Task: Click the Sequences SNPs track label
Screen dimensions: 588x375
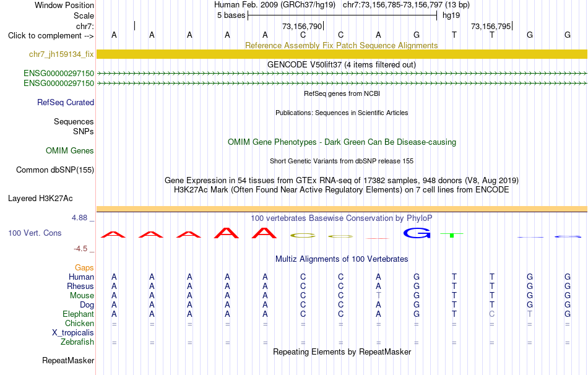Action: (74, 126)
